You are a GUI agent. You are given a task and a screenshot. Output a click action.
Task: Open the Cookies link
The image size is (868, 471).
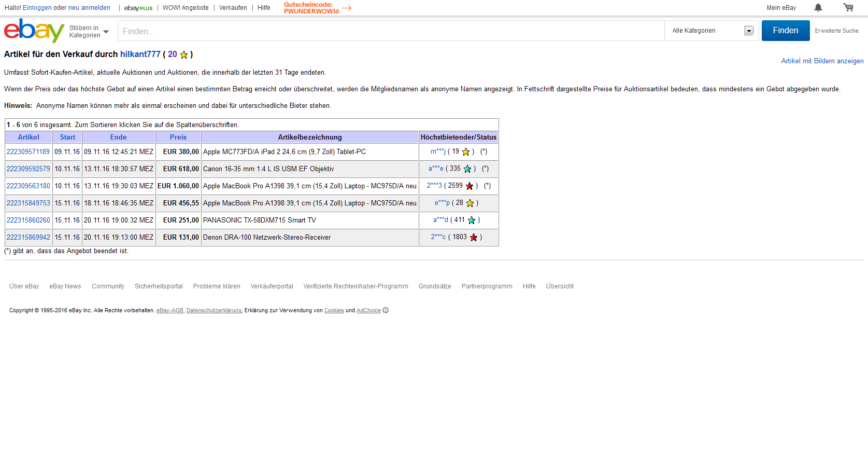coord(334,311)
